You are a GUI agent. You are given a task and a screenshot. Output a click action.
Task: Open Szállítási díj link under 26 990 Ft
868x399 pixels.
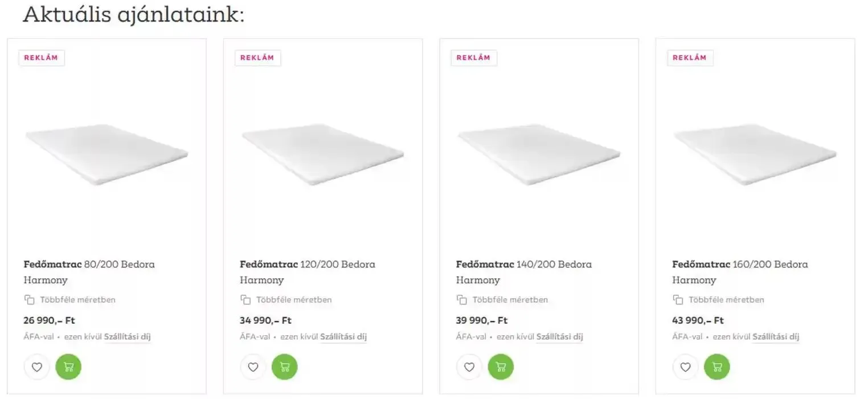tap(127, 337)
